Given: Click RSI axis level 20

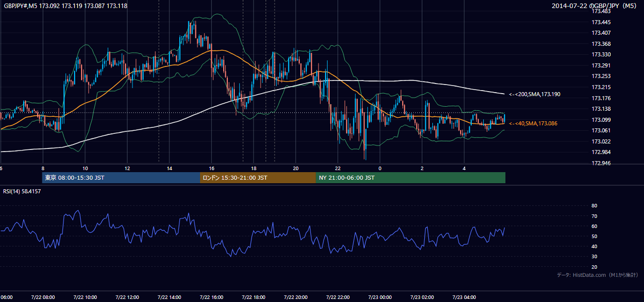Looking at the screenshot, I should click(x=594, y=267).
